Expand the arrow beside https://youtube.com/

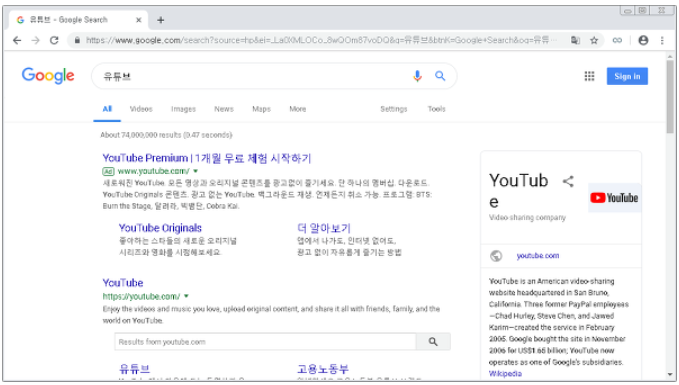pyautogui.click(x=187, y=296)
